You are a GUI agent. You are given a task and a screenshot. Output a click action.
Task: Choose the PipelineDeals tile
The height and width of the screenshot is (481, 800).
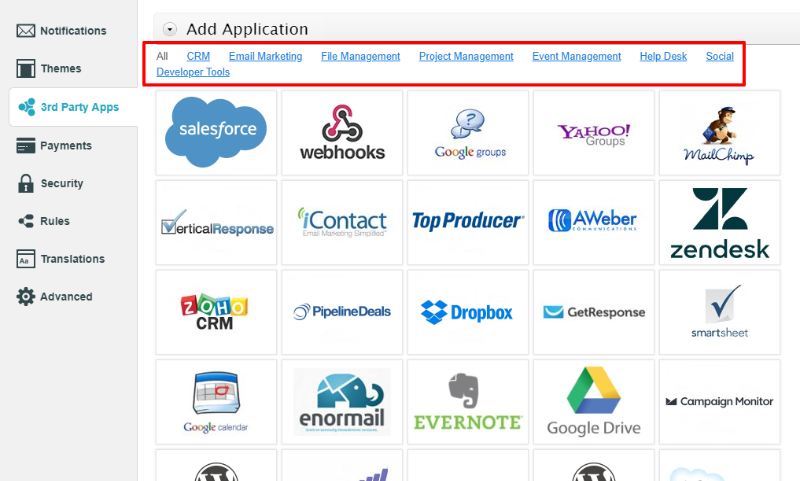pyautogui.click(x=342, y=312)
